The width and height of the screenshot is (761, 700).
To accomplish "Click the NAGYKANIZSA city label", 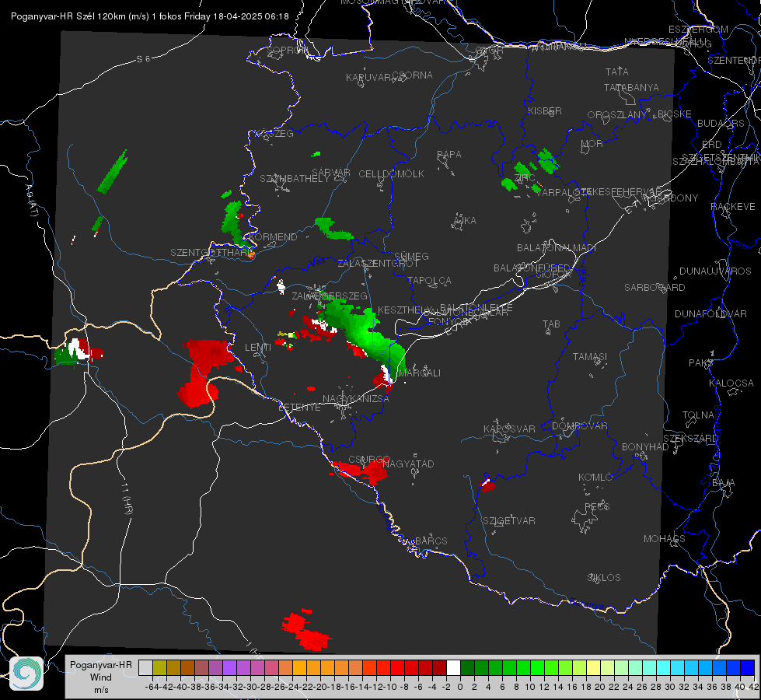I will 356,399.
